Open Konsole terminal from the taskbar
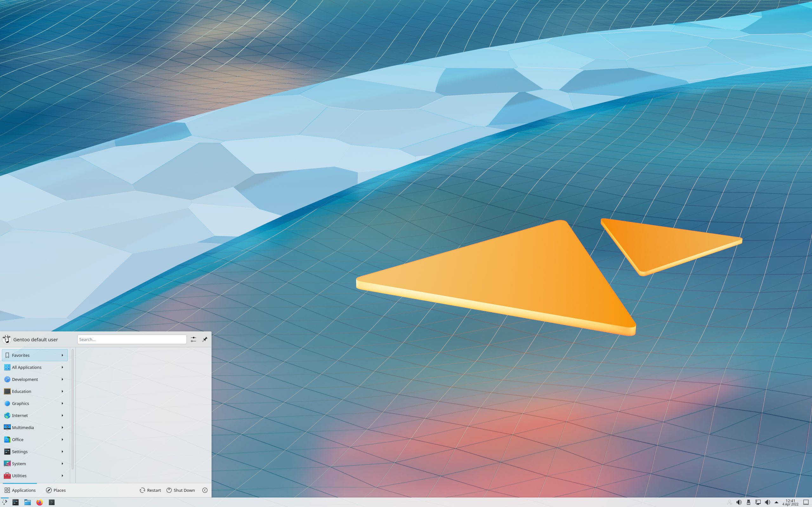Viewport: 812px width, 507px height. click(x=52, y=502)
